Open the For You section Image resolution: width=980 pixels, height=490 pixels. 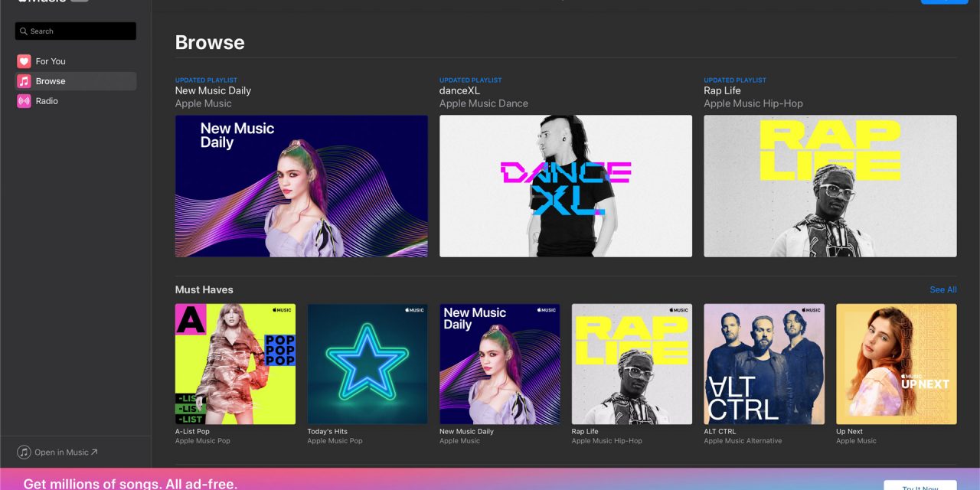pyautogui.click(x=76, y=61)
